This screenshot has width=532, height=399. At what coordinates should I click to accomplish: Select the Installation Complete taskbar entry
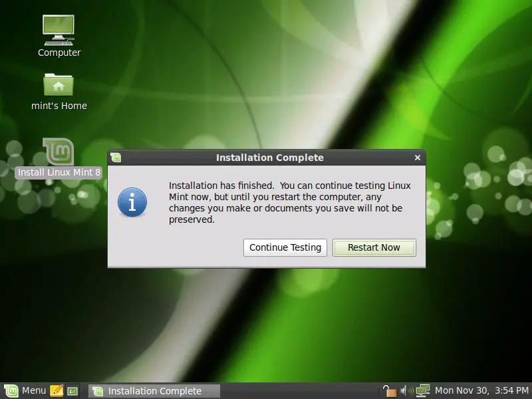pyautogui.click(x=154, y=391)
